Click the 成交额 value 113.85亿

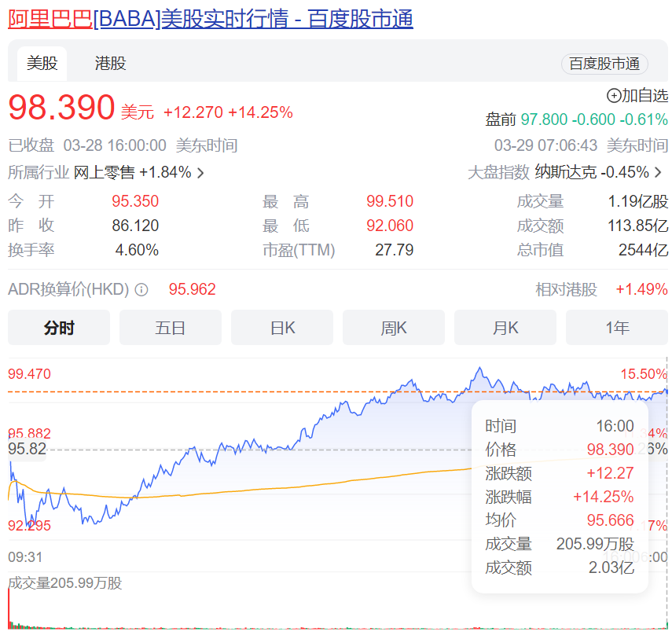point(638,226)
